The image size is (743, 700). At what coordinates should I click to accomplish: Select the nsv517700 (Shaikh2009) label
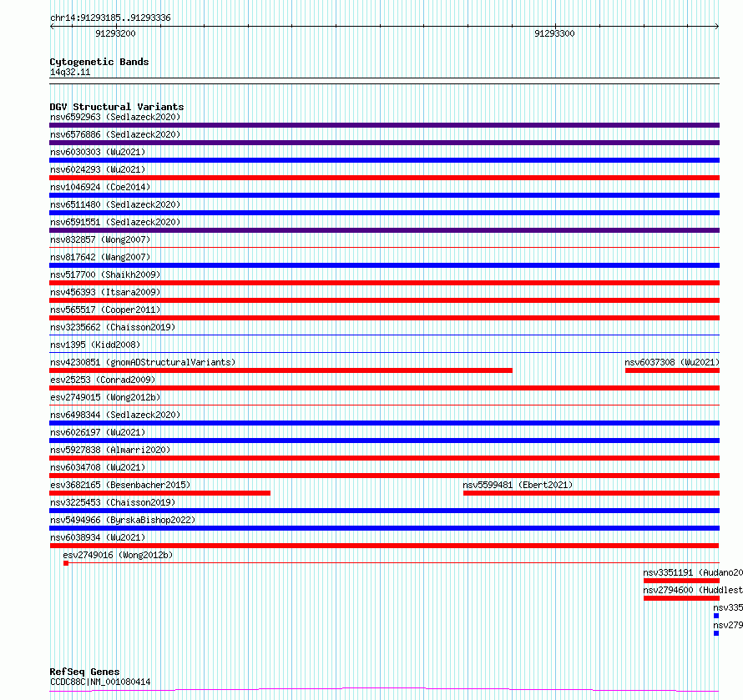(105, 274)
